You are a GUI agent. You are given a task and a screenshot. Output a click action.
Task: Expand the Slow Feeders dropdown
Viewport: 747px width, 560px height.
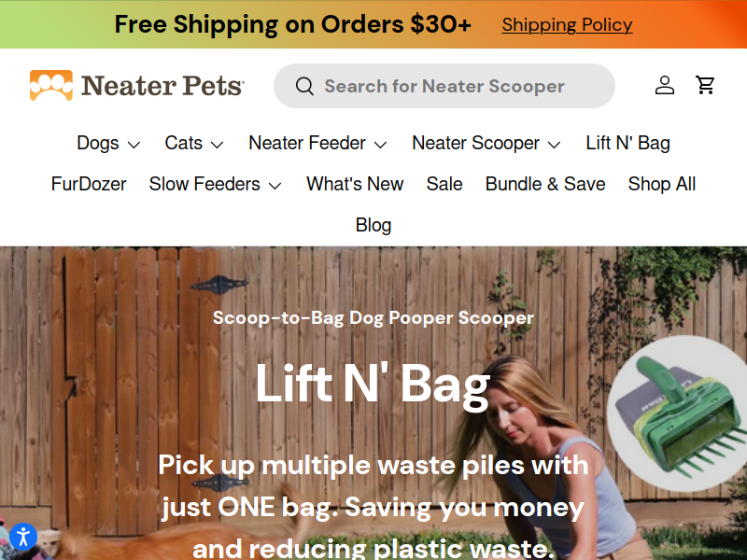click(216, 184)
